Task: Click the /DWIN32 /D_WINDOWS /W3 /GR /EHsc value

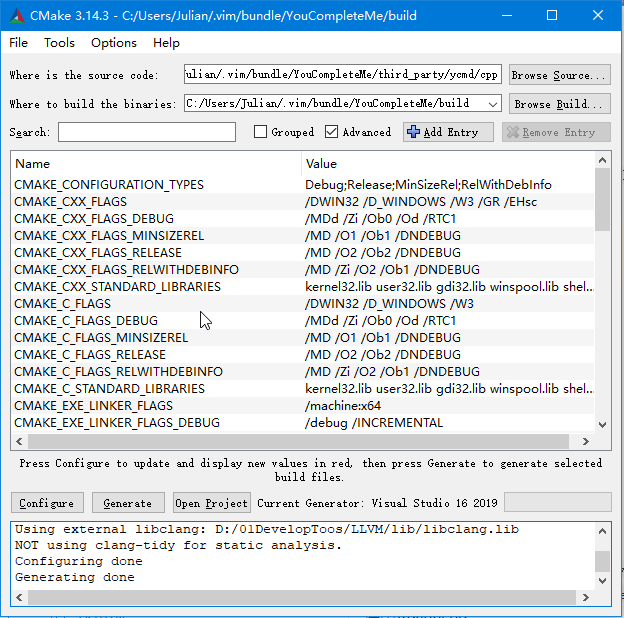Action: 421,202
